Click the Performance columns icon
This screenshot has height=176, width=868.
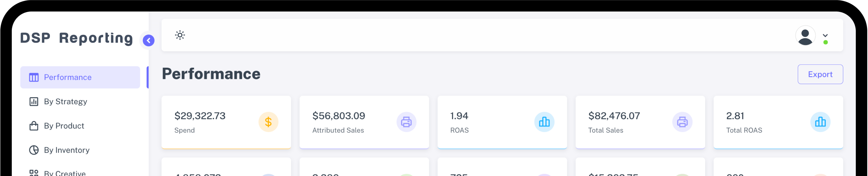tap(34, 78)
